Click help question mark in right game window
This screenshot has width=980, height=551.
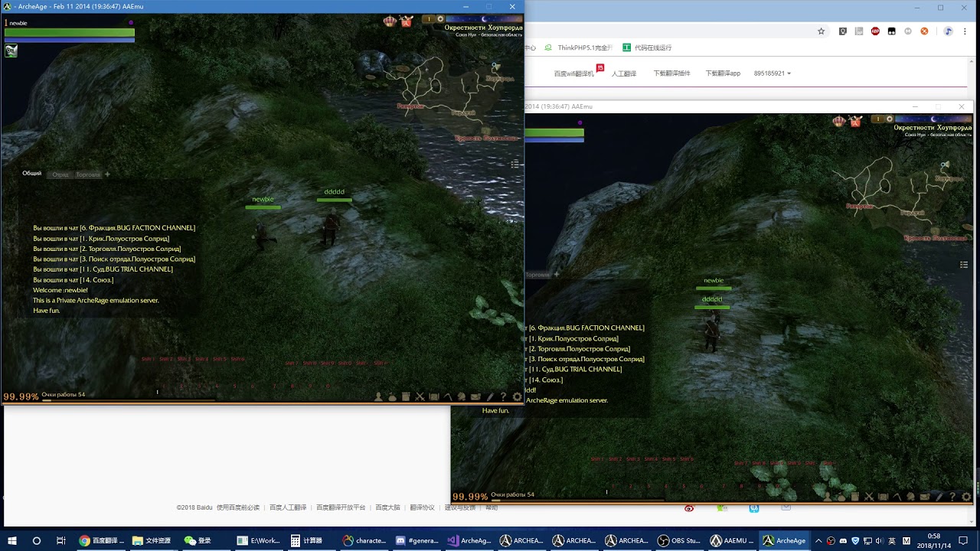(952, 497)
